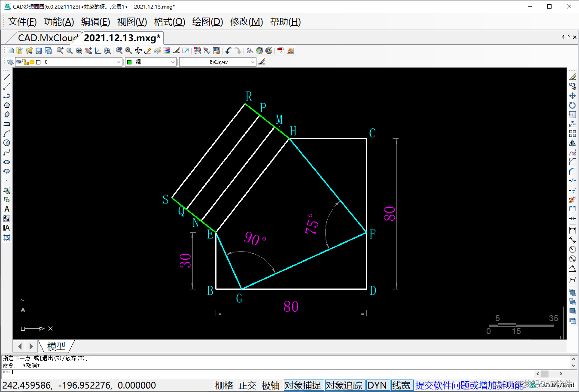
Task: Open the 功能(A) menu
Action: pyautogui.click(x=59, y=21)
